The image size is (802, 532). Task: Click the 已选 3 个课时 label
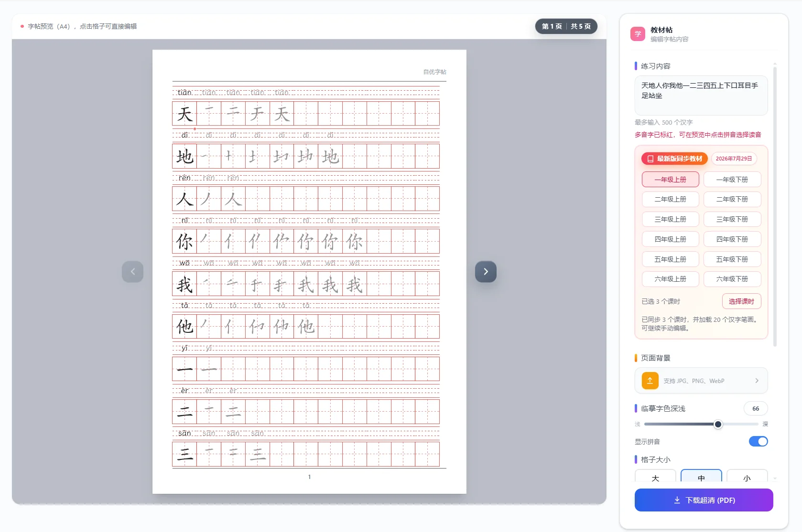661,301
